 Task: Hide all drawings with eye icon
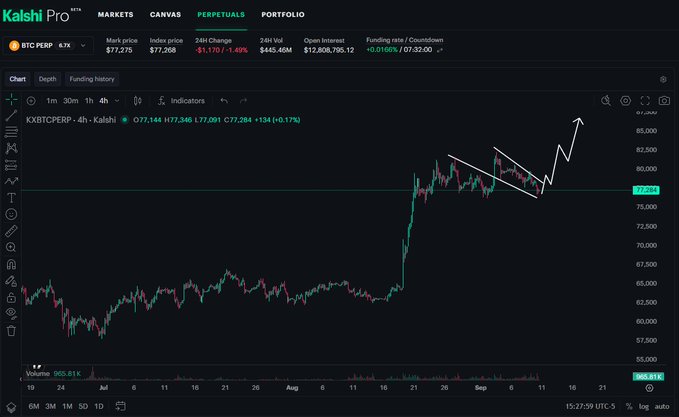tap(11, 313)
